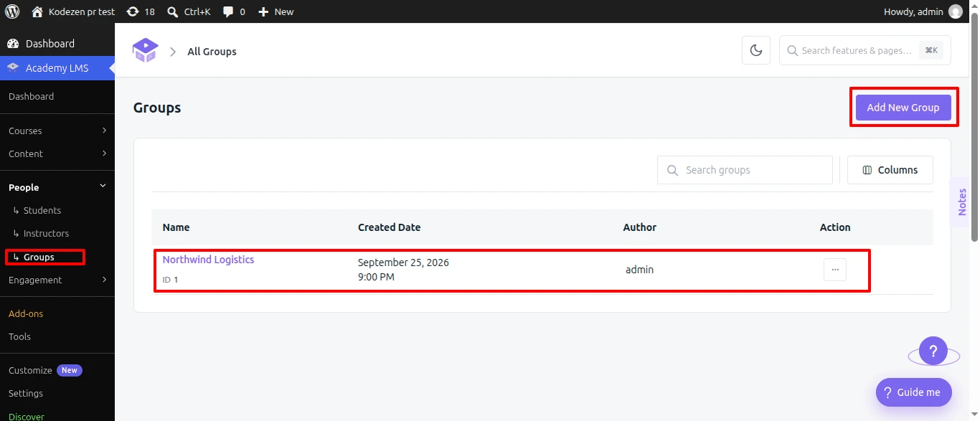Click the Action column header

(x=835, y=227)
